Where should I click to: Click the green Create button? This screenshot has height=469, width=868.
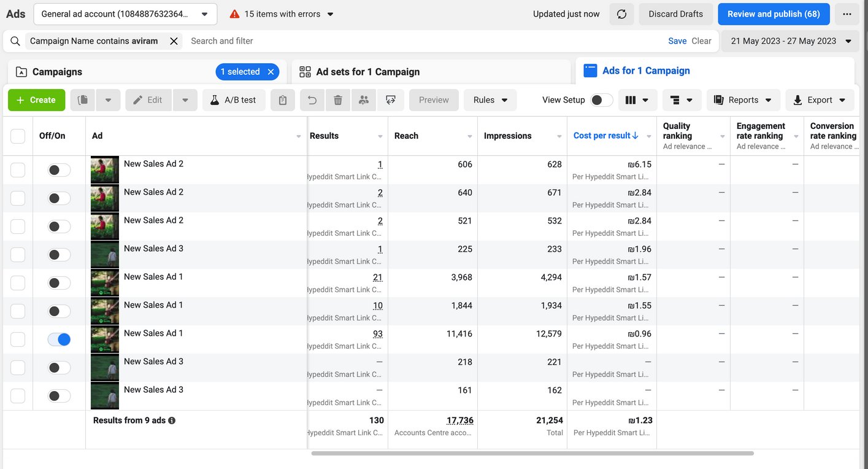[x=37, y=100]
